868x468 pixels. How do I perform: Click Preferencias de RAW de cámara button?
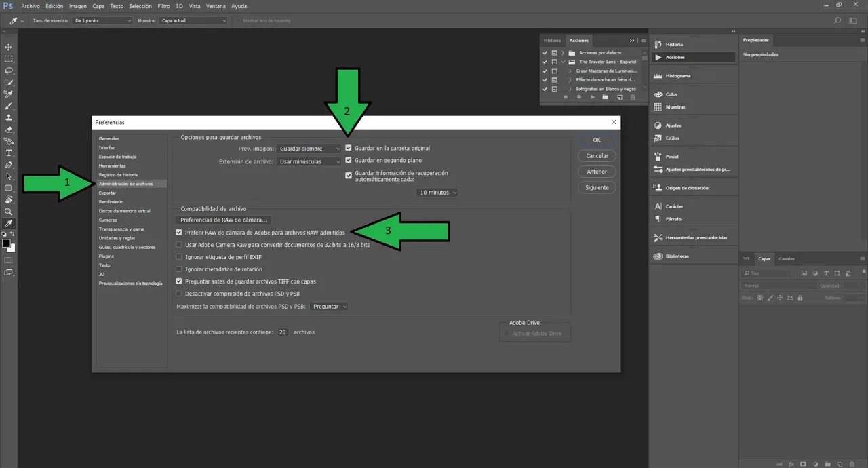224,220
